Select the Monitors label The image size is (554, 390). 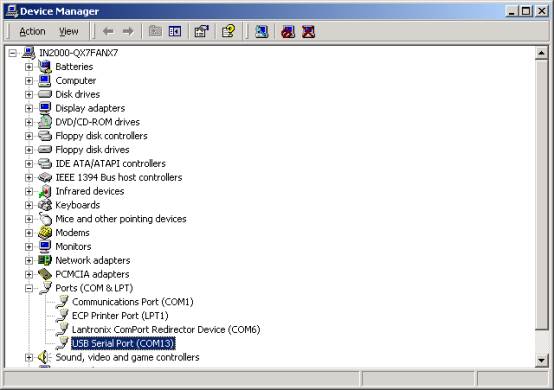pyautogui.click(x=73, y=247)
